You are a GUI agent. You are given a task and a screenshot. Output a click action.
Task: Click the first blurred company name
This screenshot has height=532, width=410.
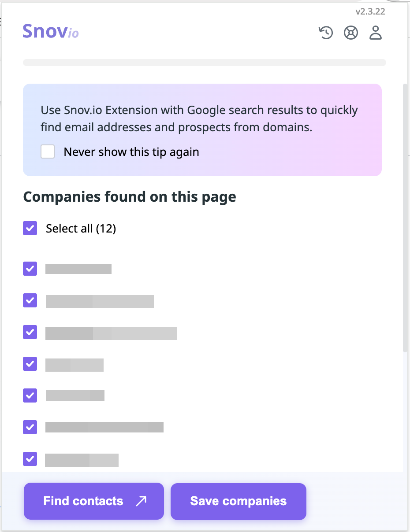tap(78, 269)
